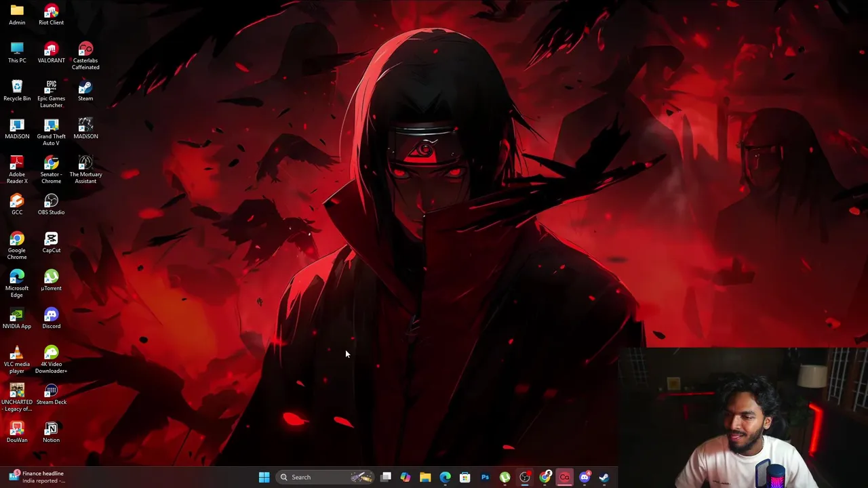Select the Adobe Reader X desktop icon
This screenshot has height=488, width=868.
[x=17, y=169]
